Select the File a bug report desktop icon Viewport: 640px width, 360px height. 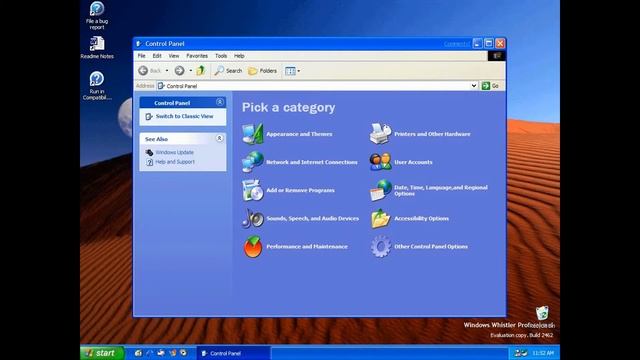pyautogui.click(x=97, y=16)
